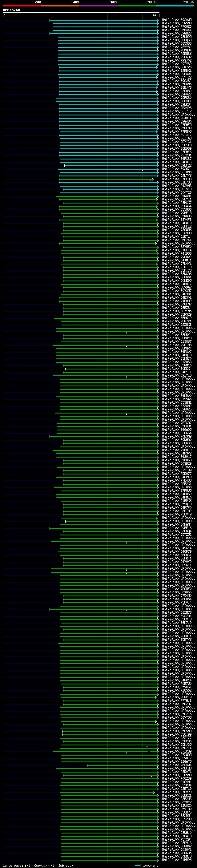
Task: Open UniRef100_Q4S614 hit
Action: click(x=176, y=548)
